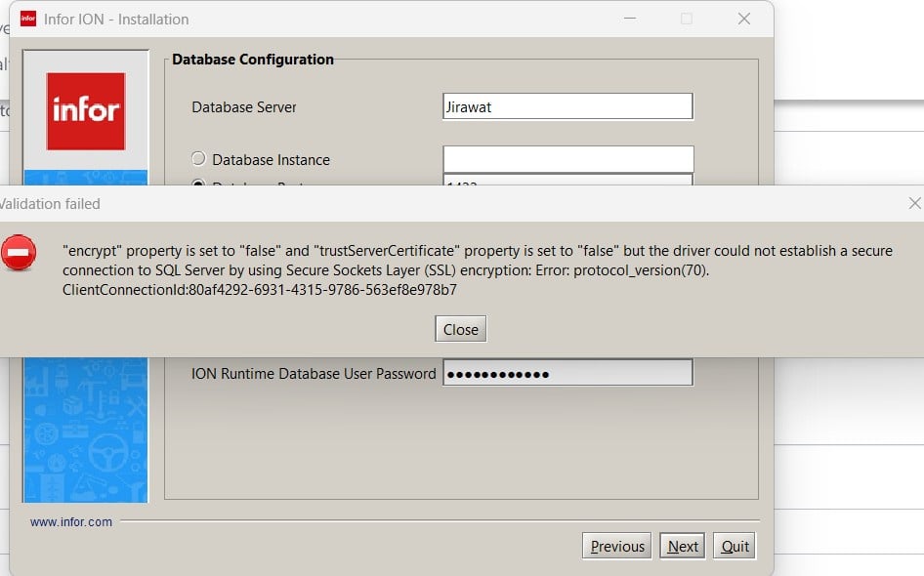
Task: Click the Infor icon in title bar
Action: pos(27,19)
